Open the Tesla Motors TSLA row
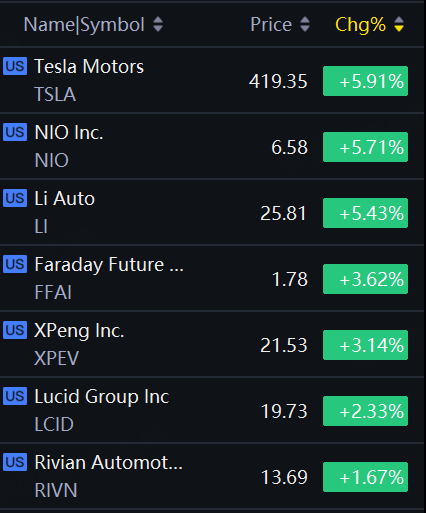 coord(213,80)
